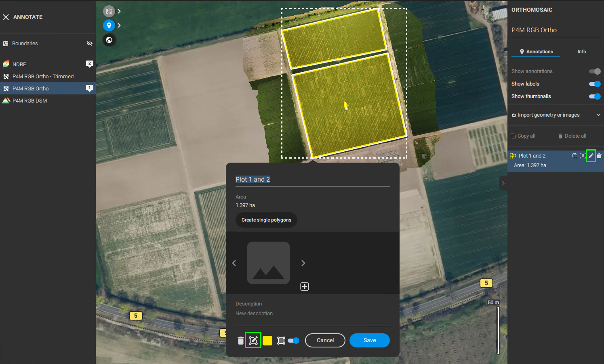Screen dimensions: 604x364
Task: Close the Annotate panel with the X
Action: point(6,17)
